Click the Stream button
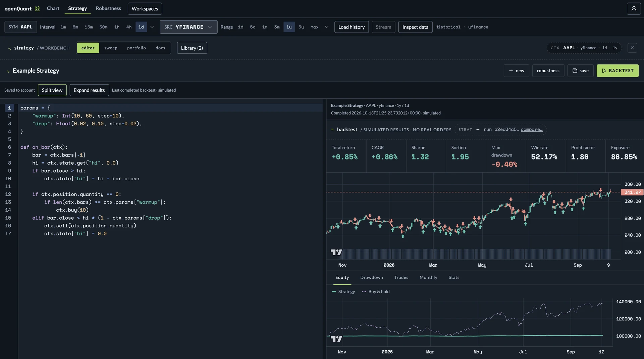The image size is (644, 359). 383,27
